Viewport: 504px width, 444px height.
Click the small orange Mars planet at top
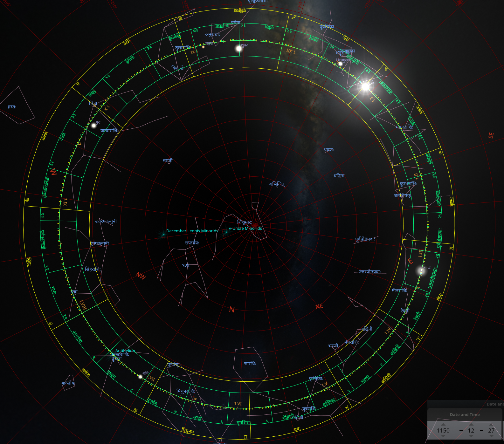coord(203,47)
